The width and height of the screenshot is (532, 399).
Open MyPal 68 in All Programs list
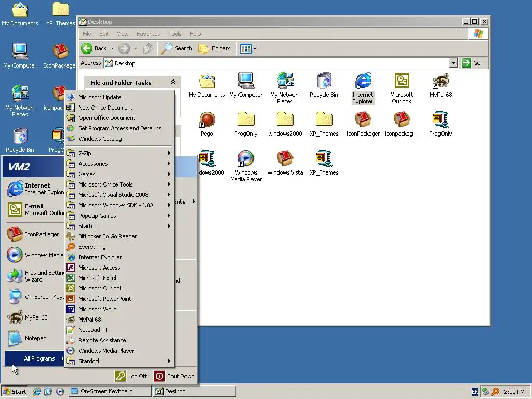pos(119,320)
